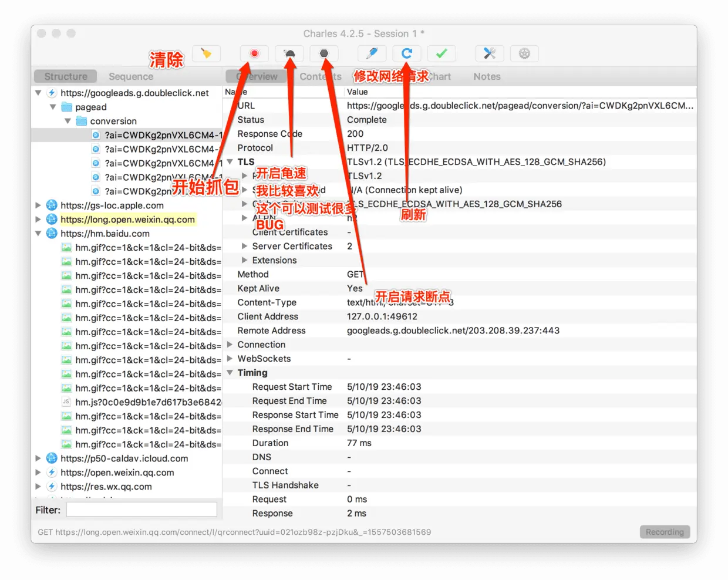Expand the gs-loc.apple.com host
The width and height of the screenshot is (728, 580).
(38, 205)
